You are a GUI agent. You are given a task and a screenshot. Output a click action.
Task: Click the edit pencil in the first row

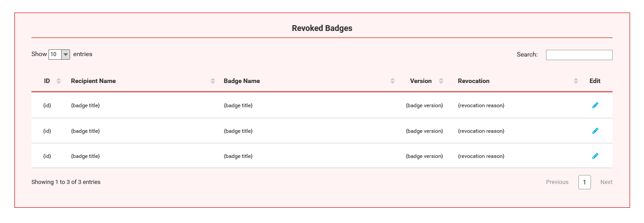595,105
